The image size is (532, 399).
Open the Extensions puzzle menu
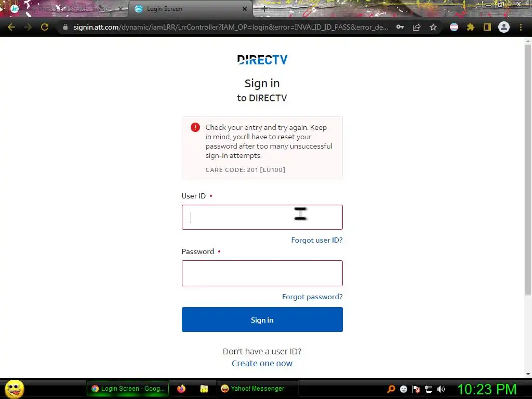point(471,27)
